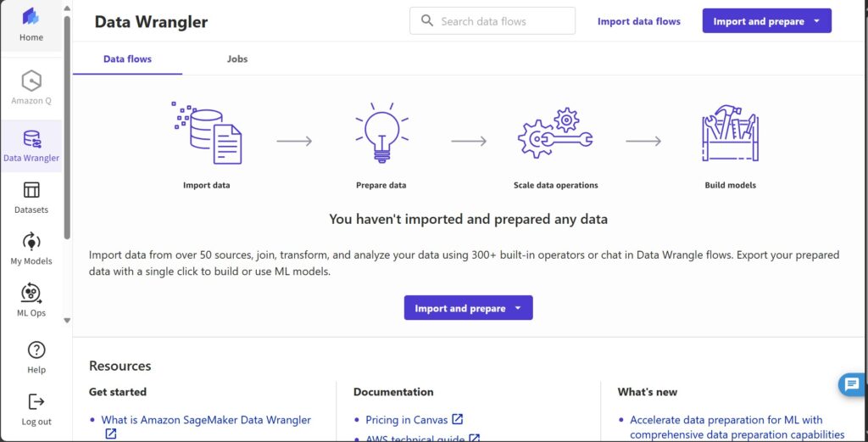The height and width of the screenshot is (442, 868).
Task: Click sidebar scroll up arrow
Action: point(67,8)
